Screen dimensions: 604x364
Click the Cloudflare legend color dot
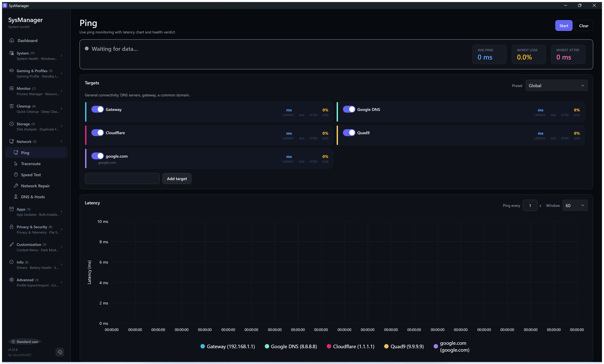329,346
